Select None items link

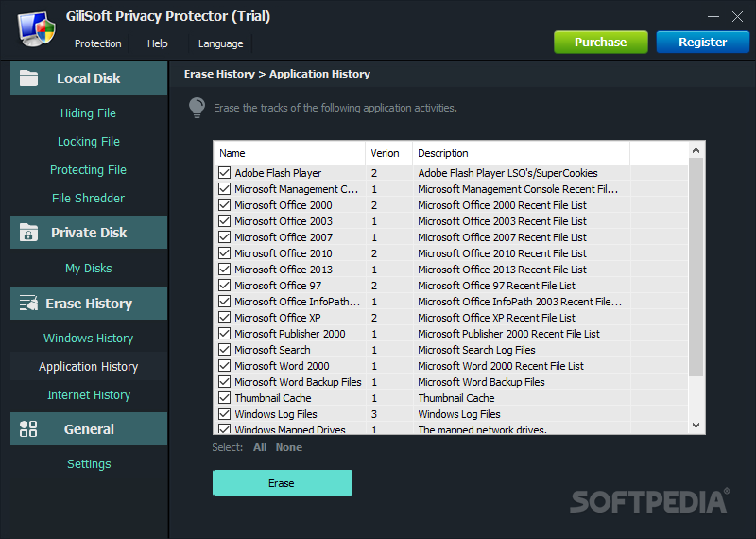pos(289,447)
